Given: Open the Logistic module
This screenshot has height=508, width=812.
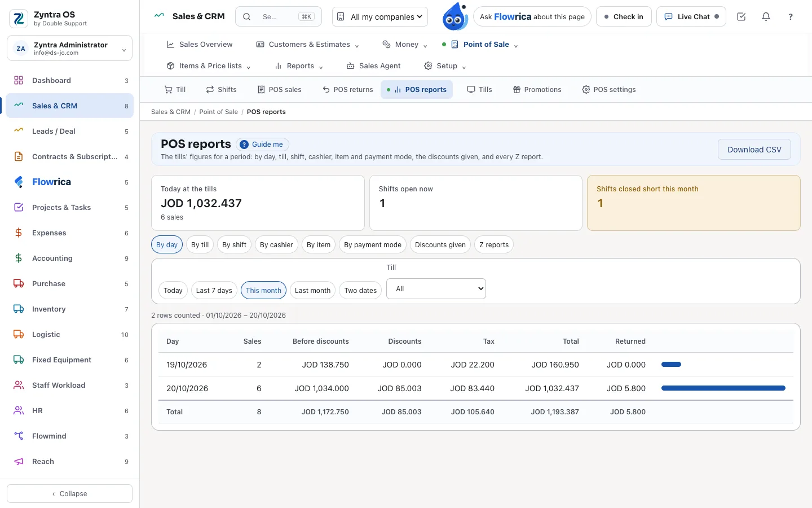Looking at the screenshot, I should pyautogui.click(x=70, y=334).
